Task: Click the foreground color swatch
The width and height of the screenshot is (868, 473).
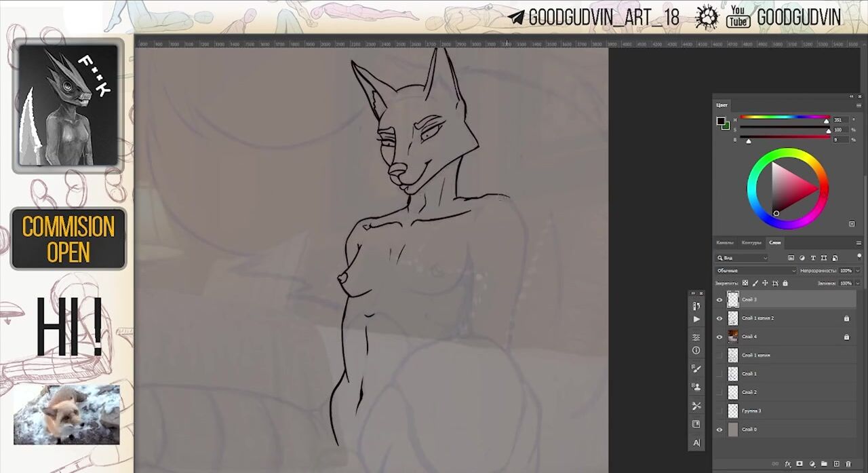Action: click(x=721, y=121)
